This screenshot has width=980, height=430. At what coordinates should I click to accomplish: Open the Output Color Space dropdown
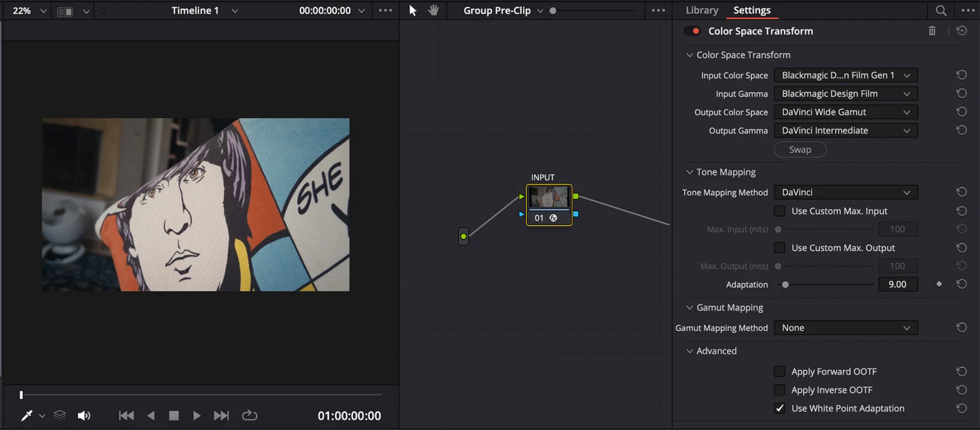(x=845, y=112)
